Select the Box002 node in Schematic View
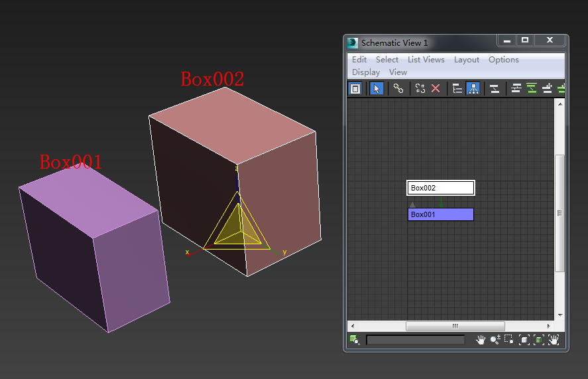Screen dimensions: 588x379 point(441,188)
